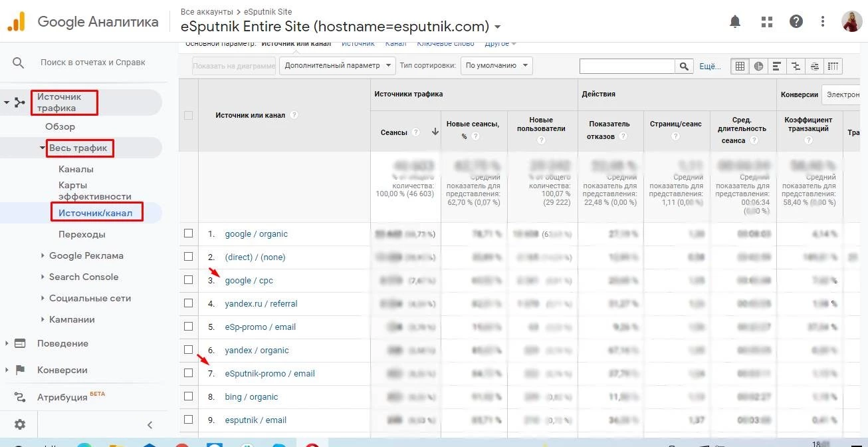The height and width of the screenshot is (447, 868).
Task: Open Карты эффективности report
Action: (95, 191)
